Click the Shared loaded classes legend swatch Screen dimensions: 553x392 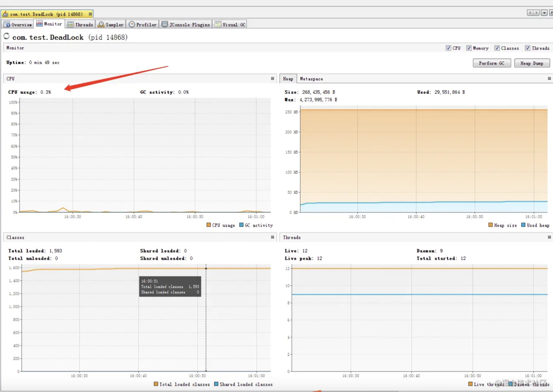tap(216, 384)
